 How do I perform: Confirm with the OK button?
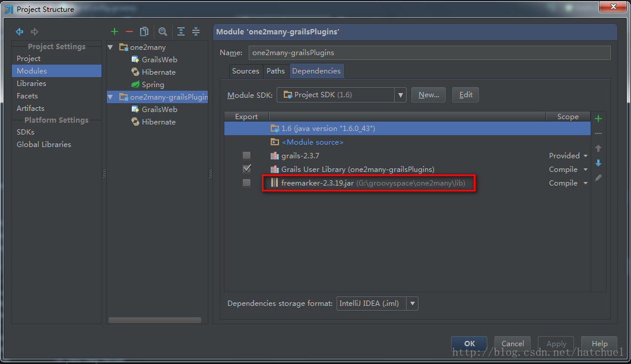tap(469, 343)
